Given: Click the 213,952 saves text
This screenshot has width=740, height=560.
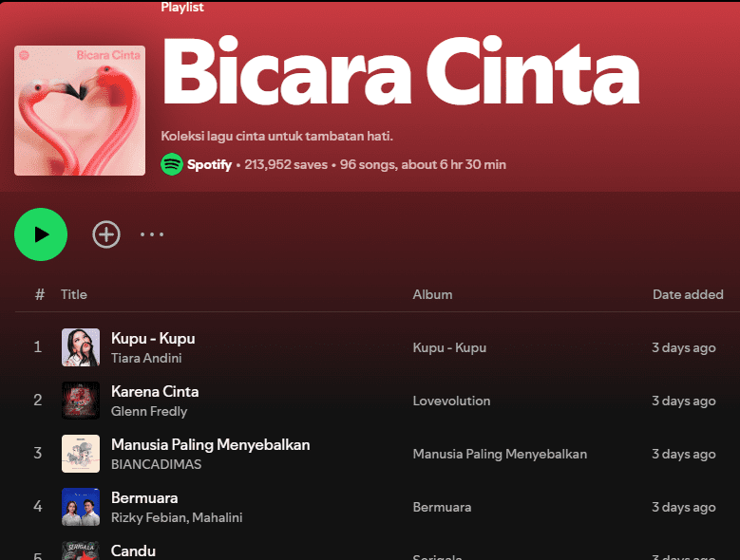Looking at the screenshot, I should click(x=286, y=164).
